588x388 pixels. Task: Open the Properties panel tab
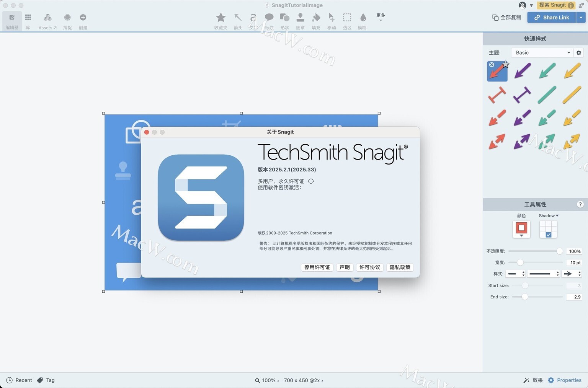tap(565, 380)
